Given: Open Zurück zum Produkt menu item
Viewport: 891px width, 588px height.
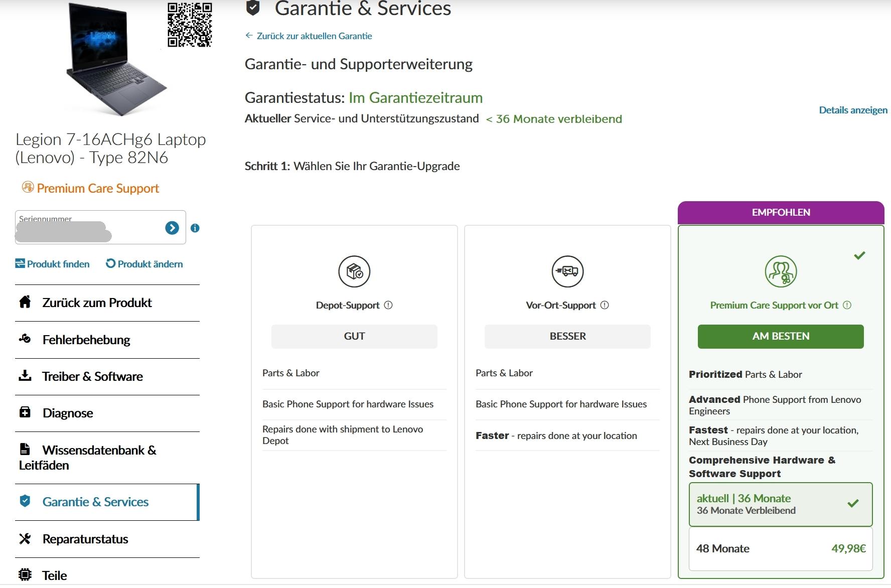Looking at the screenshot, I should (107, 303).
